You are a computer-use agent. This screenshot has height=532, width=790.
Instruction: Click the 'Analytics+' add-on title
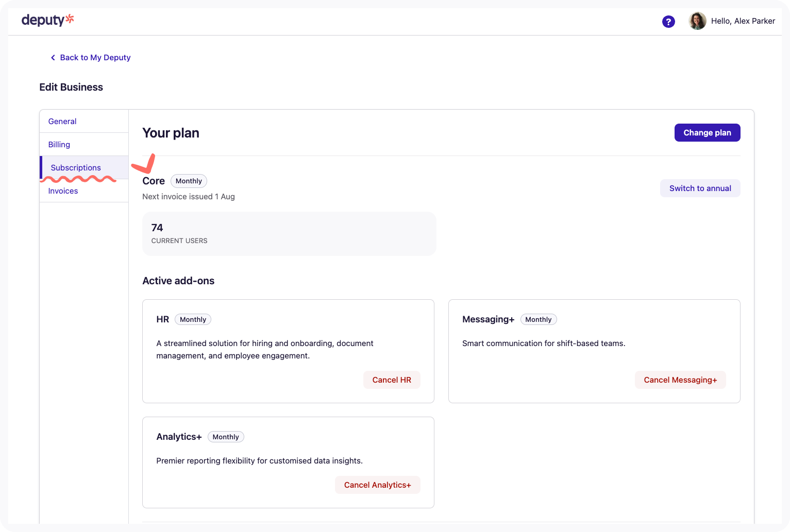(x=179, y=437)
